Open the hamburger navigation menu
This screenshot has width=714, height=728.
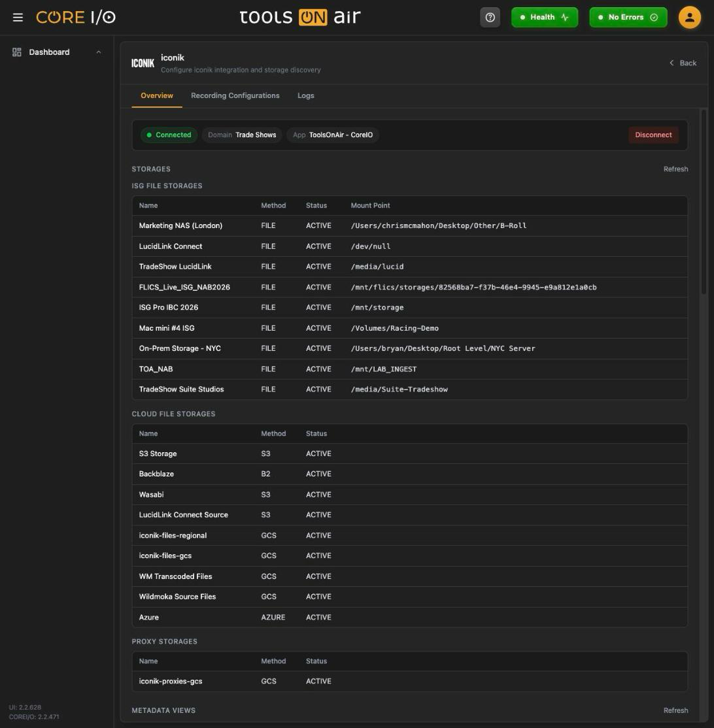(18, 17)
